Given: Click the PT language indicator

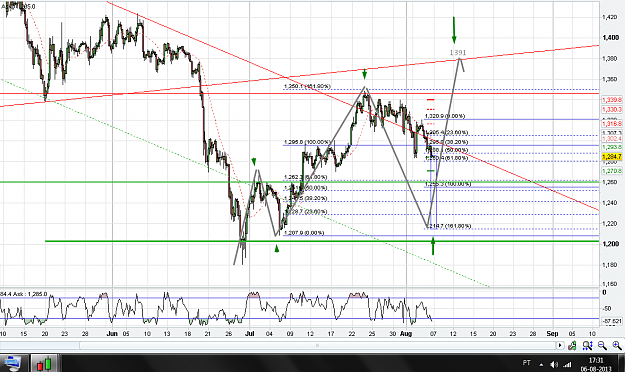Looking at the screenshot, I should [527, 363].
